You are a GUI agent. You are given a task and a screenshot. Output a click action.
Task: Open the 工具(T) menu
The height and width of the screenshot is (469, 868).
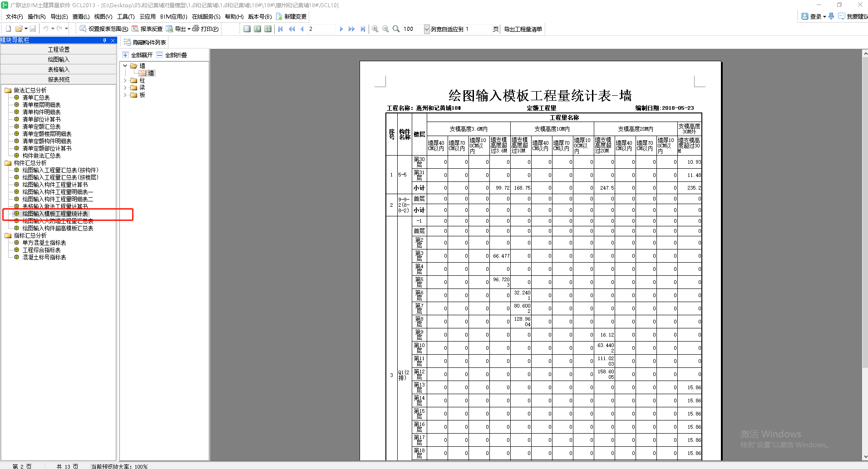126,16
